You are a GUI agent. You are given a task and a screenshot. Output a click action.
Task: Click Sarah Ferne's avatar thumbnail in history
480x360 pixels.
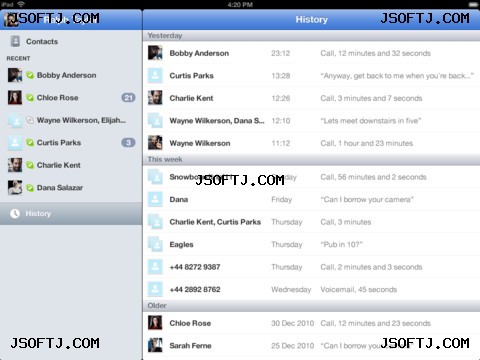tap(155, 345)
